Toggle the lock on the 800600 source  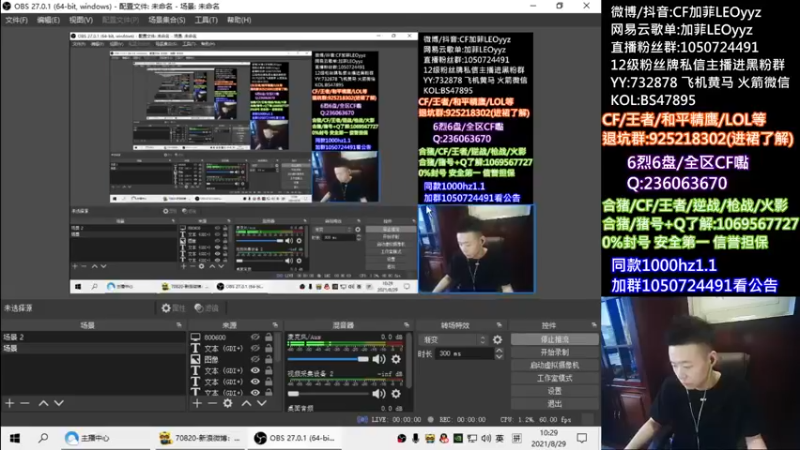pyautogui.click(x=268, y=337)
